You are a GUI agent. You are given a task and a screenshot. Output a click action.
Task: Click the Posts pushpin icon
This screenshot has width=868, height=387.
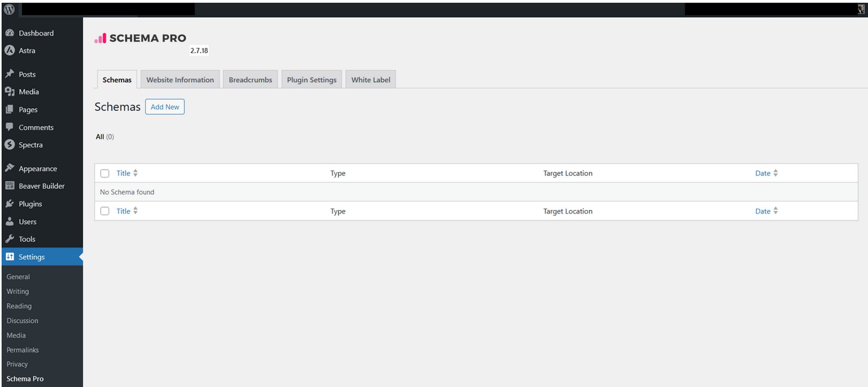(10, 74)
